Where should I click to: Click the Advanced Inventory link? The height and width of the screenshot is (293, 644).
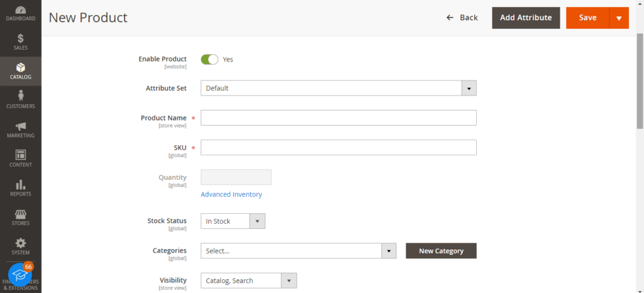coord(231,195)
